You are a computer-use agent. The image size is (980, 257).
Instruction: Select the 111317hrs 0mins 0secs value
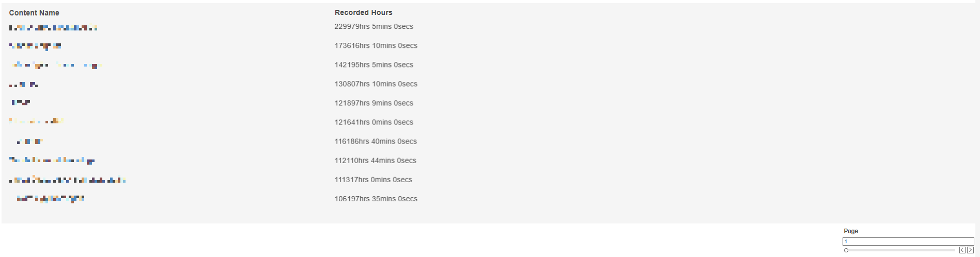373,179
